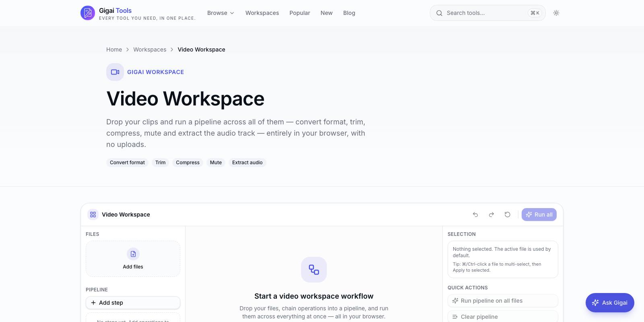Click the Gigai Tools brand name

point(115,10)
